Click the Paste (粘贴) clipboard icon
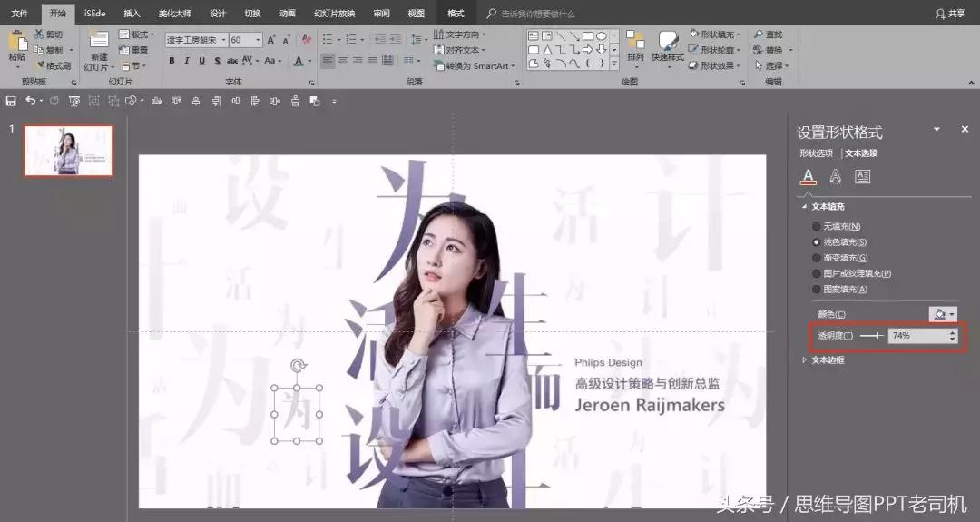 tap(17, 41)
